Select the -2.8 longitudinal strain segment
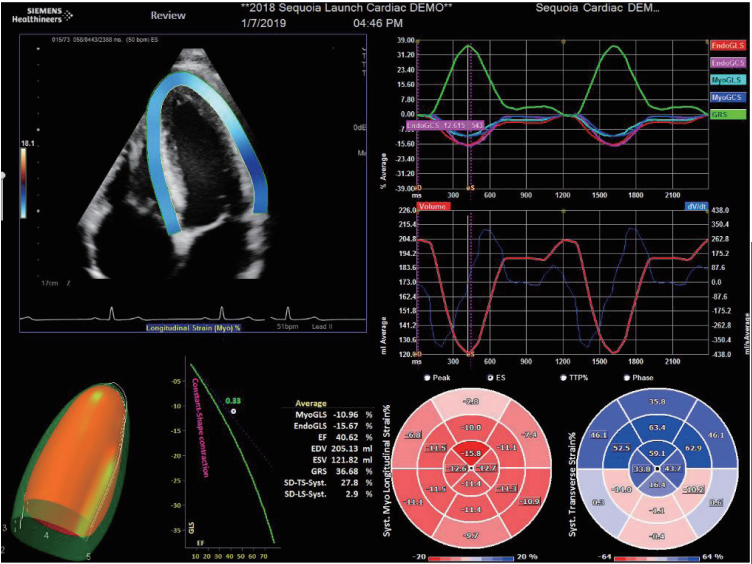752x564 pixels. 470,400
